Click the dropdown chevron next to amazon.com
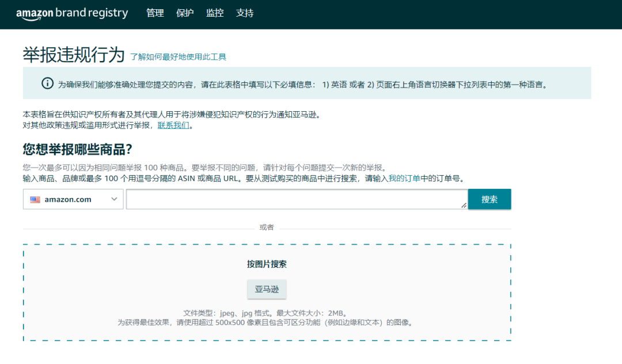 (x=113, y=199)
